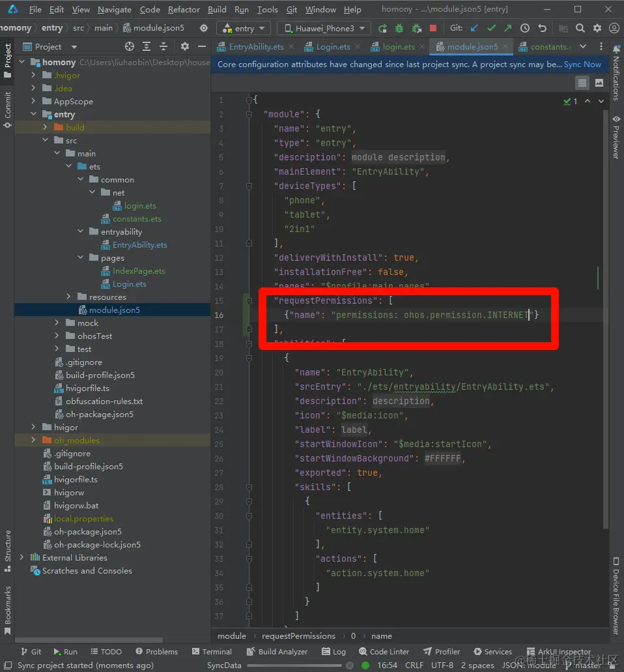Jump to next highlighted problem arrow

601,101
